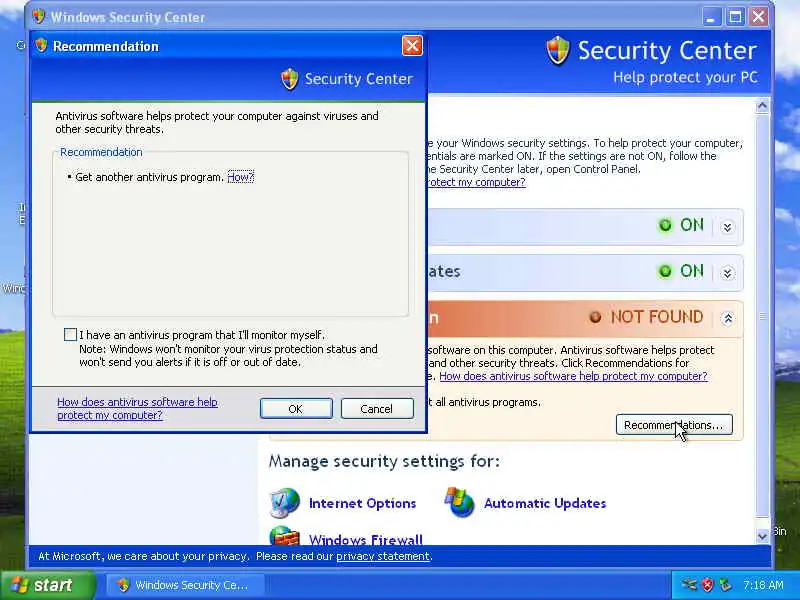Click 'Manage security settings for:' heading
This screenshot has height=600, width=800.
coord(384,461)
